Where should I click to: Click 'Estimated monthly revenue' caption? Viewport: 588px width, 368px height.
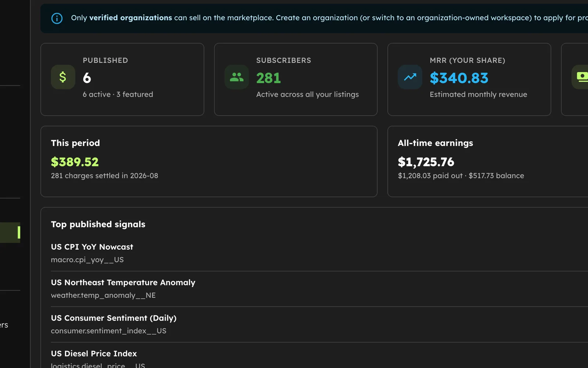[478, 95]
